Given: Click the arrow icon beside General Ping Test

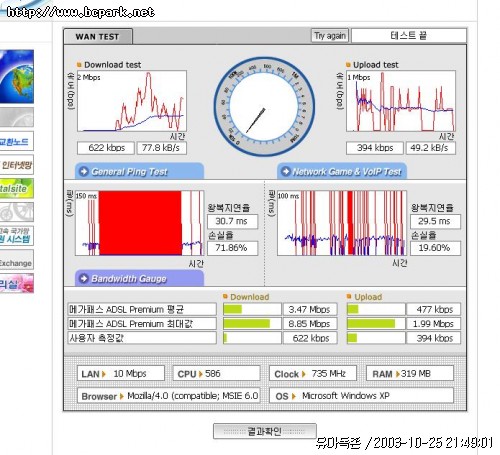Looking at the screenshot, I should coord(84,171).
